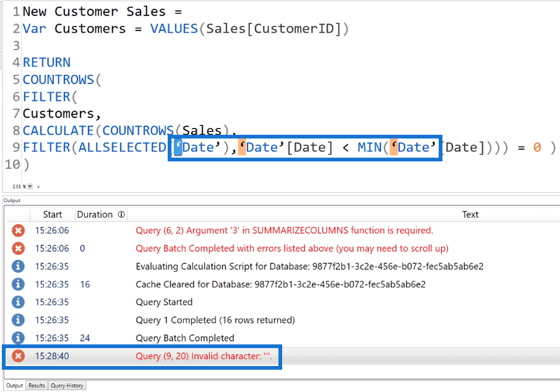This screenshot has height=392, width=560.
Task: Switch to the Output tab
Action: 14,386
